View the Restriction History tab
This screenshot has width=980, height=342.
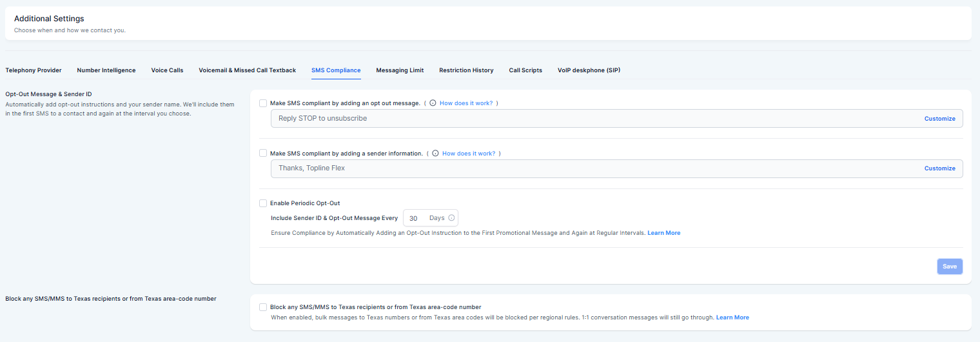point(466,70)
